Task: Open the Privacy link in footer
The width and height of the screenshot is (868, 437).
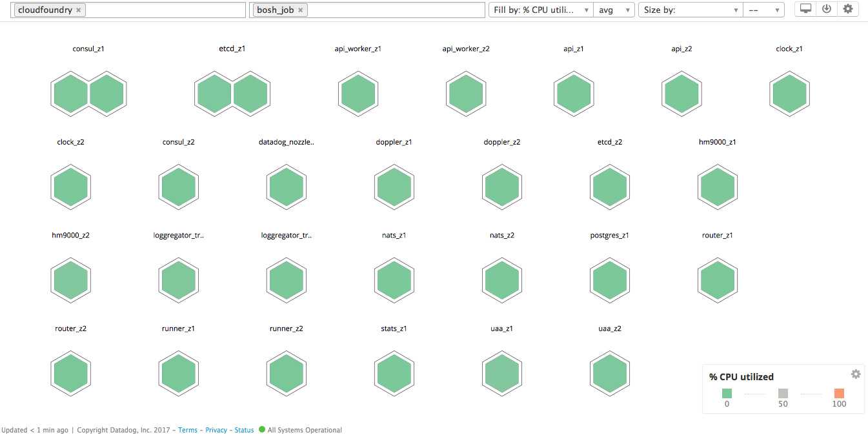Action: (216, 430)
